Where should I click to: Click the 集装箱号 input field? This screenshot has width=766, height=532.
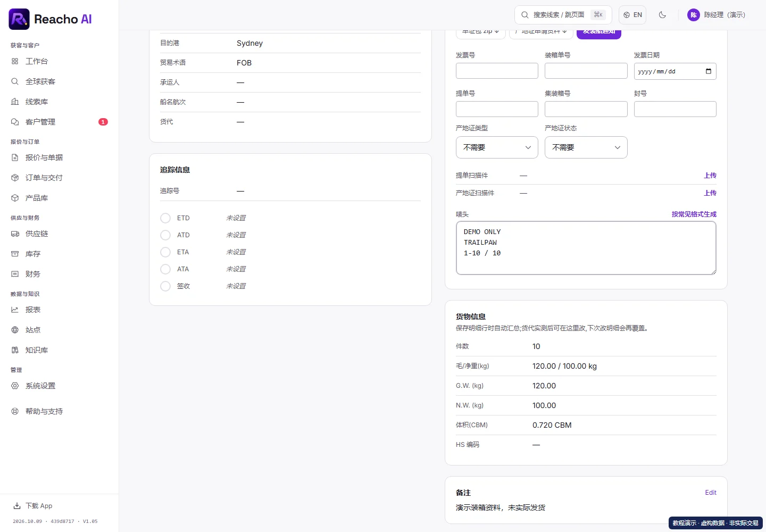pos(586,109)
